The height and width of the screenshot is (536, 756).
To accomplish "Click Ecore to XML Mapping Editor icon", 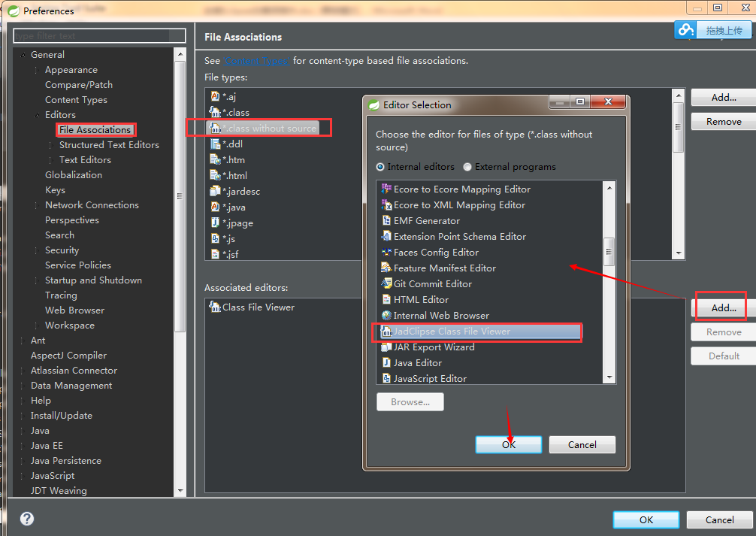I will (x=387, y=204).
